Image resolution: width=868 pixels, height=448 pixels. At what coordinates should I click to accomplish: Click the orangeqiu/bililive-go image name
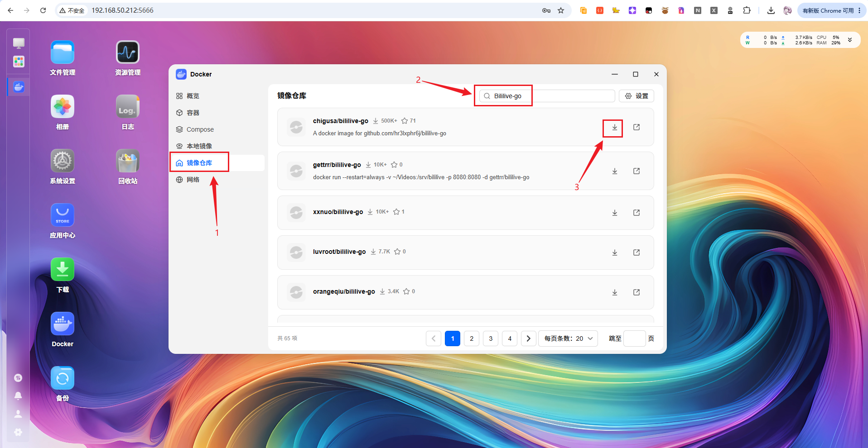coord(344,291)
